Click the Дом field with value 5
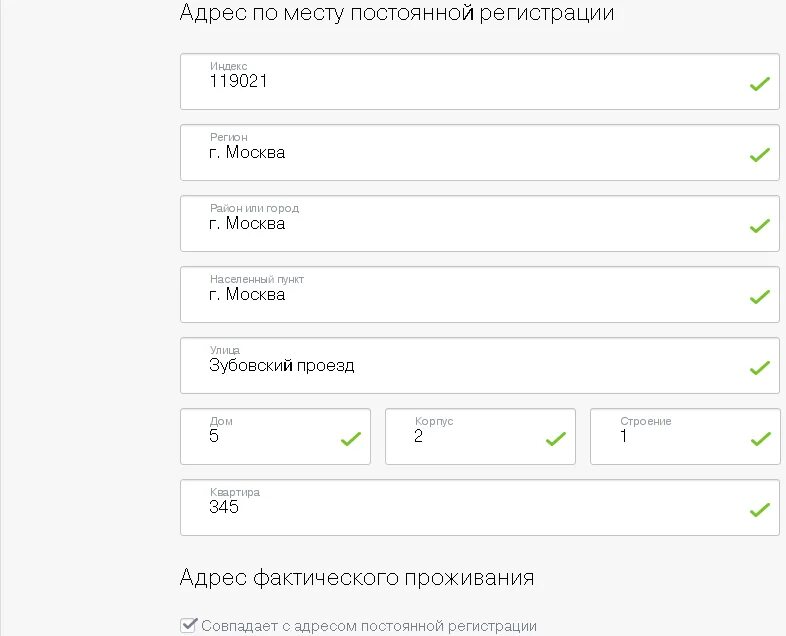The height and width of the screenshot is (636, 786). [x=275, y=437]
